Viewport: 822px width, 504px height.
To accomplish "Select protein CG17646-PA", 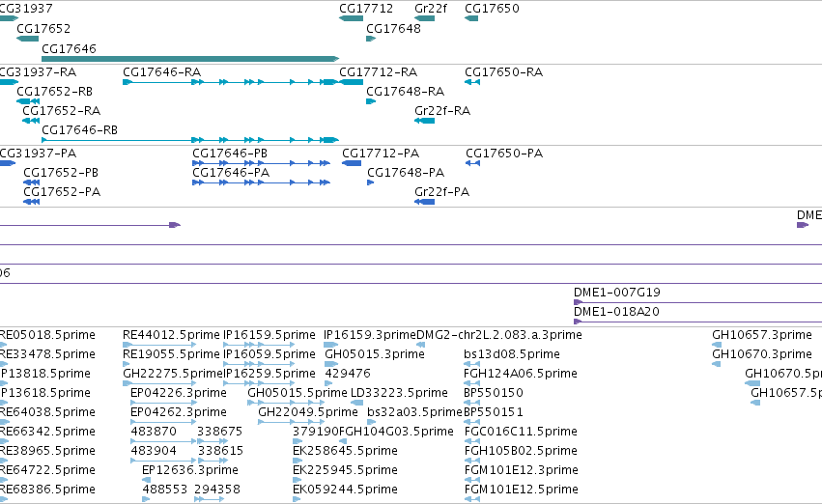I will [231, 173].
